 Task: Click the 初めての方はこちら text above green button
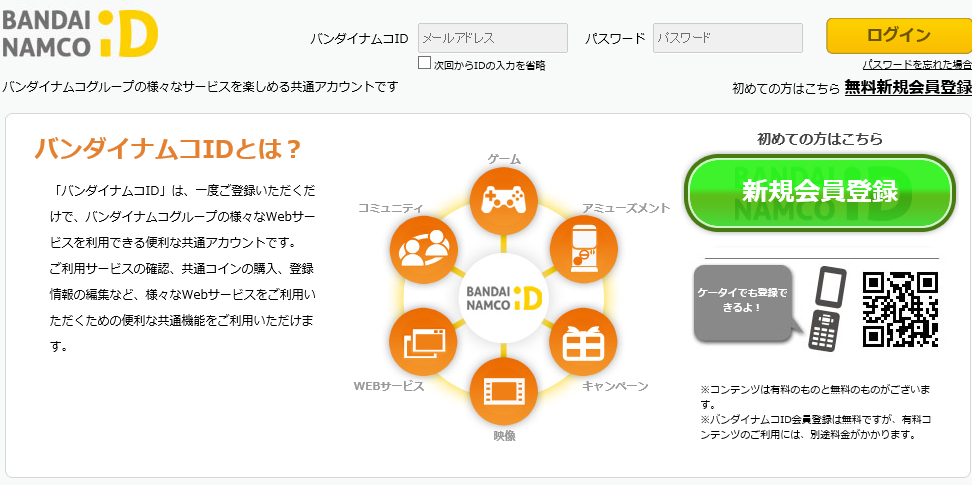point(820,139)
